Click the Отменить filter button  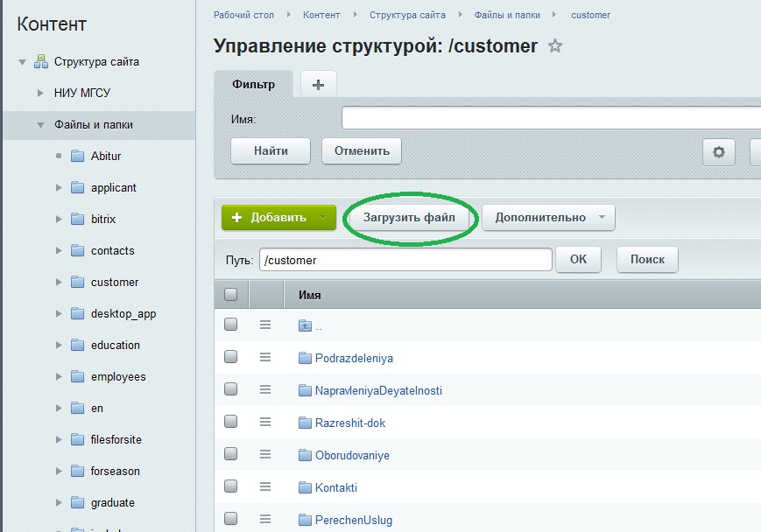click(x=362, y=150)
